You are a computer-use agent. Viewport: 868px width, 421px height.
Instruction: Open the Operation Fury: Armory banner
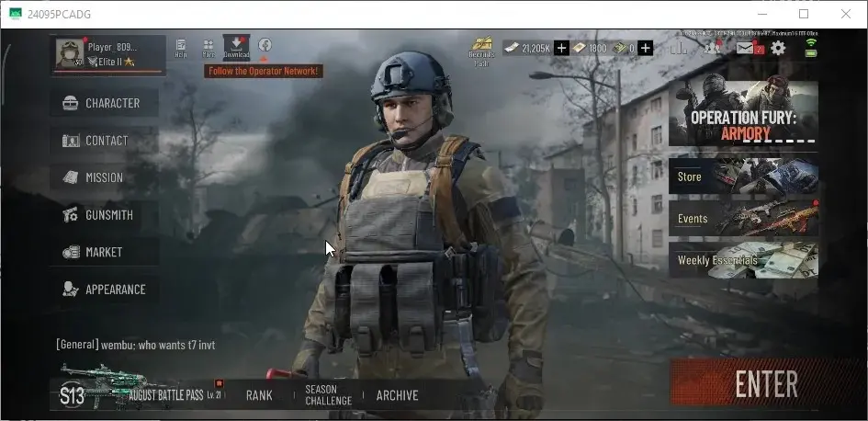click(743, 114)
